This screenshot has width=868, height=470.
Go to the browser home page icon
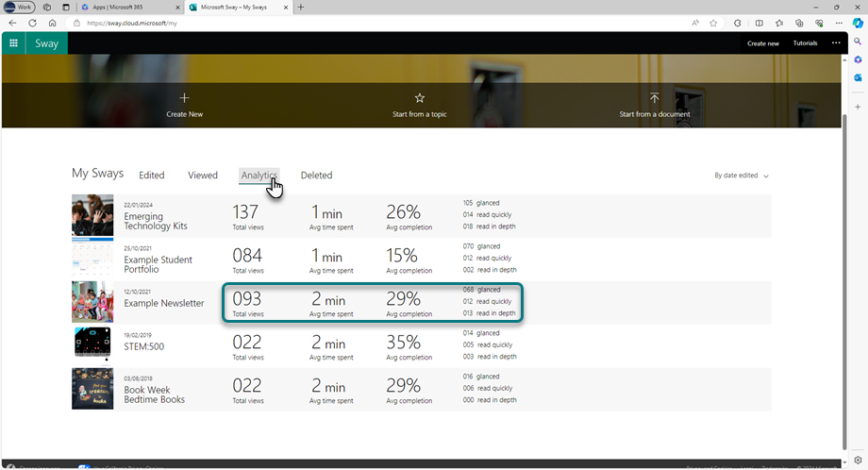pos(52,23)
